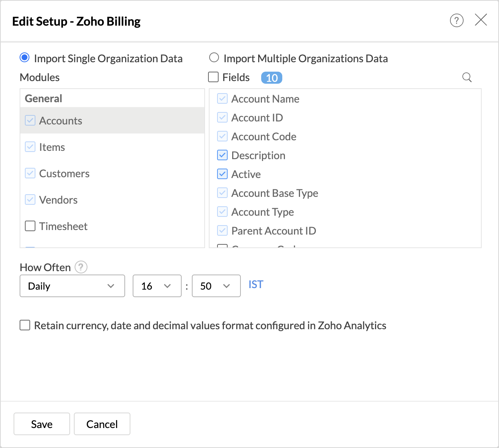Image resolution: width=499 pixels, height=448 pixels.
Task: Uncheck the Description field
Action: (222, 155)
